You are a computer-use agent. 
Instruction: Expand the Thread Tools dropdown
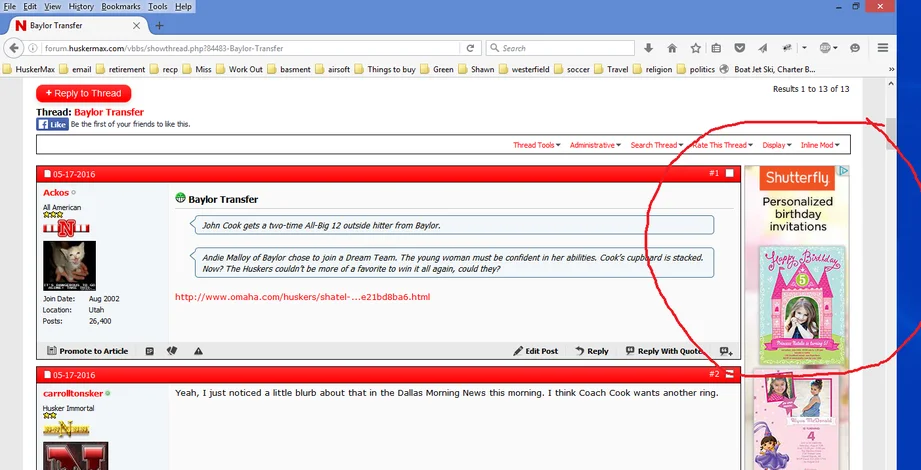click(537, 145)
